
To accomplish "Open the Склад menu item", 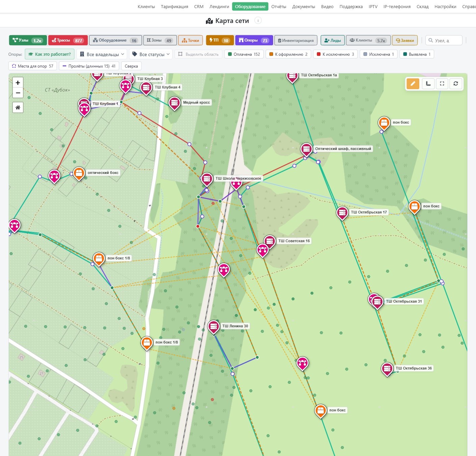I will point(422,6).
